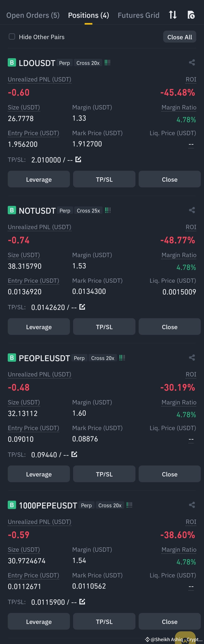The image size is (204, 644).
Task: Edit PEOPLEUSDT TP/SL pencil icon
Action: [74, 454]
